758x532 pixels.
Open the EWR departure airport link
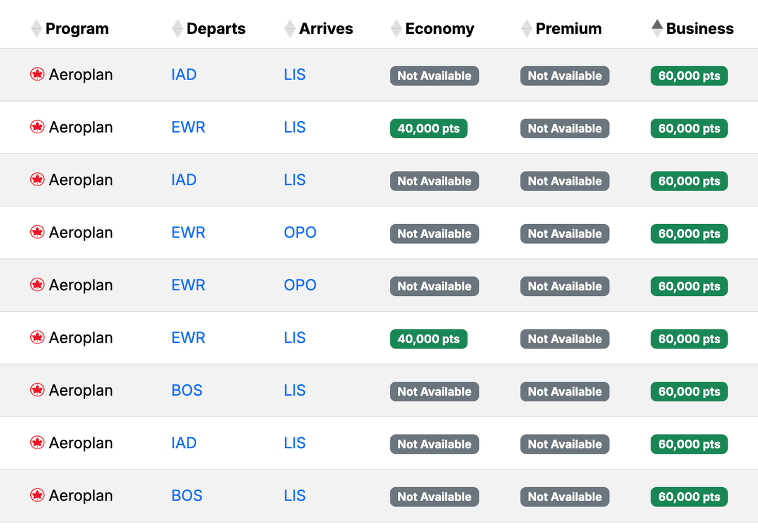click(188, 127)
